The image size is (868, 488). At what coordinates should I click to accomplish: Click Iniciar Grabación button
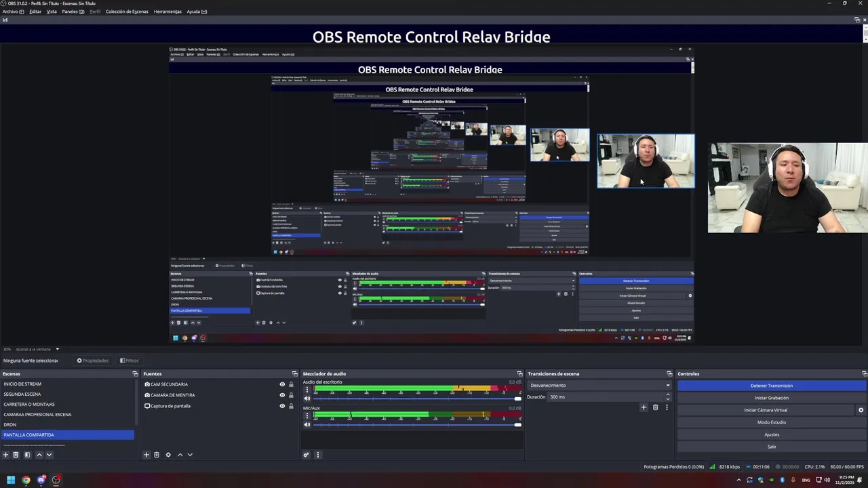coord(772,398)
